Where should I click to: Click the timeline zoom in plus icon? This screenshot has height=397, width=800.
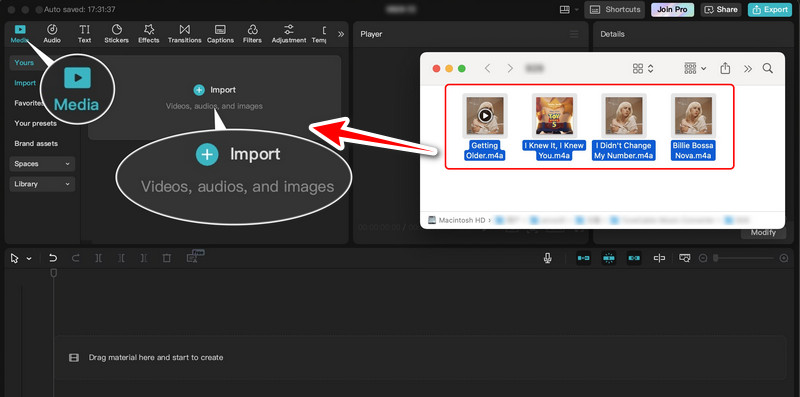coord(784,259)
